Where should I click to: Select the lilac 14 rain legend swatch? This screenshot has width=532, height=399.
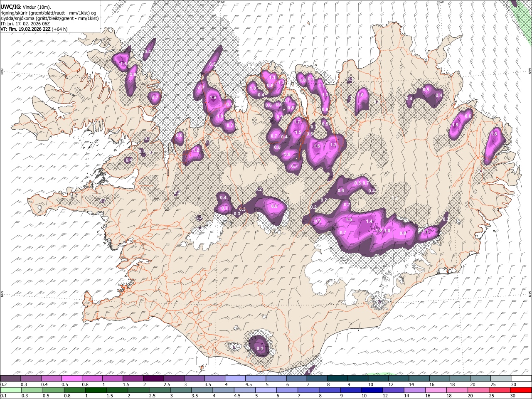point(415,390)
